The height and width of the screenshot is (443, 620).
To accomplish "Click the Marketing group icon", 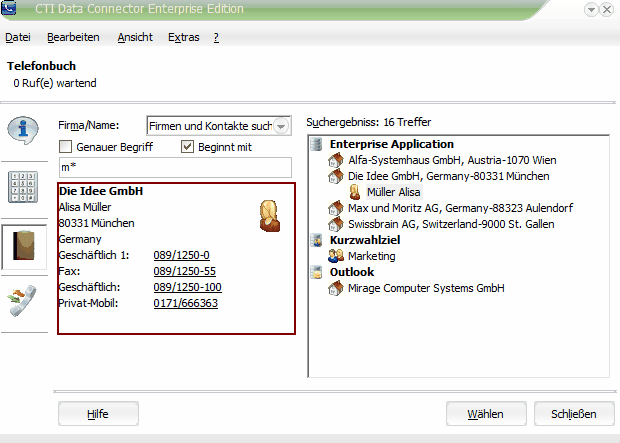I will pyautogui.click(x=337, y=256).
